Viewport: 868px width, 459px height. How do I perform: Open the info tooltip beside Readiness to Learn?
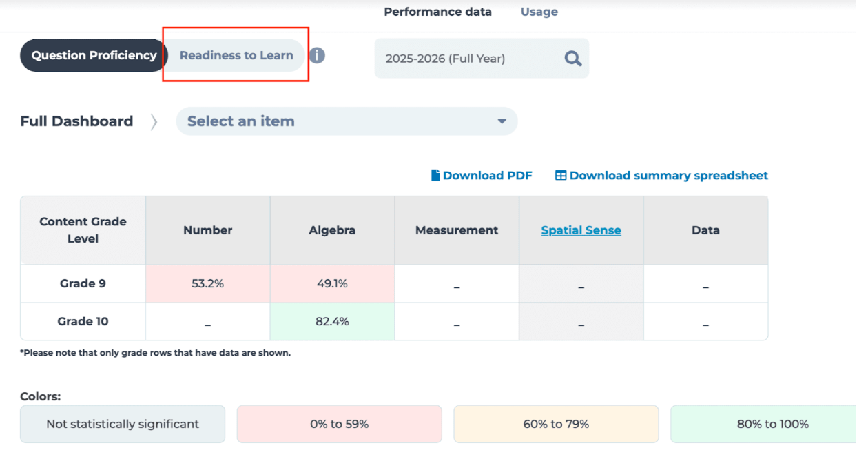[x=317, y=55]
